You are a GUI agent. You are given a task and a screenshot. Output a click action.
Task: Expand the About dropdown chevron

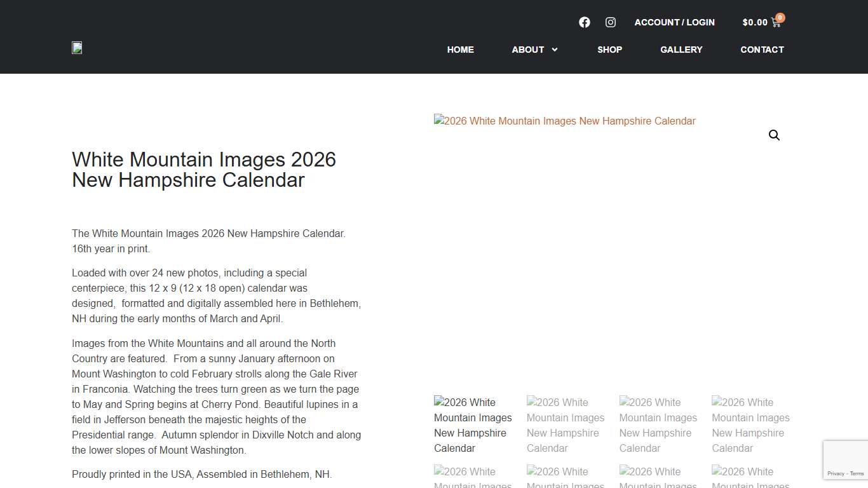tap(555, 50)
